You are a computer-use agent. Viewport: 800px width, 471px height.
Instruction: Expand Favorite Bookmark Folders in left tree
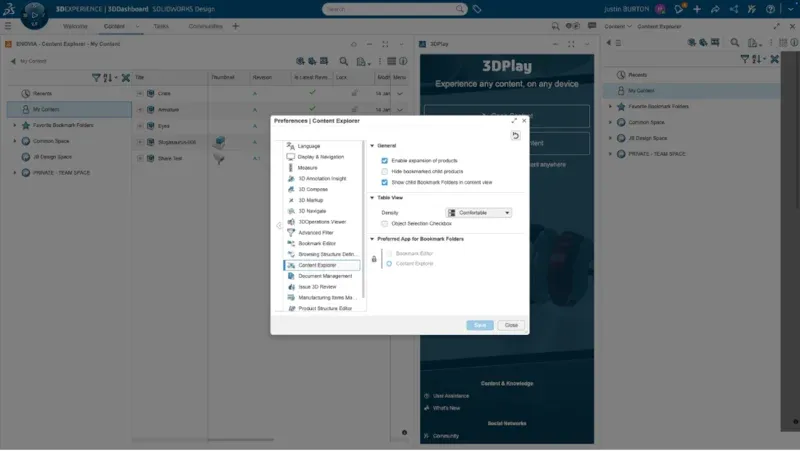14,125
